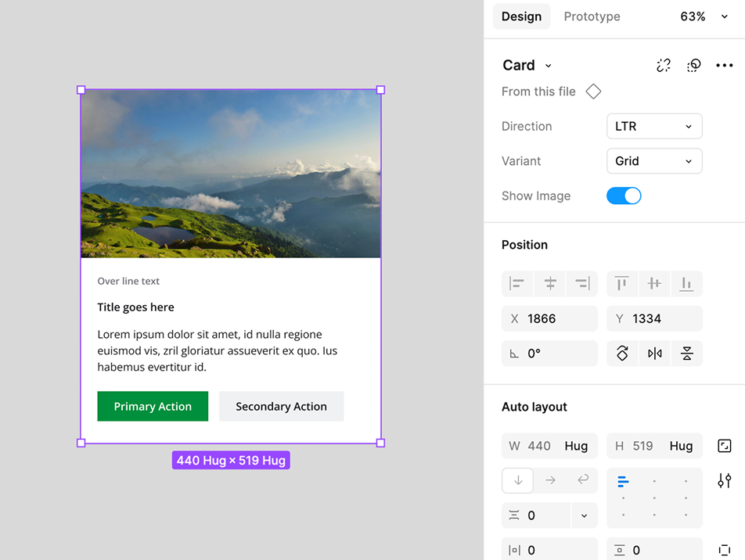This screenshot has height=560, width=745.
Task: Align left icon in Position
Action: click(517, 284)
